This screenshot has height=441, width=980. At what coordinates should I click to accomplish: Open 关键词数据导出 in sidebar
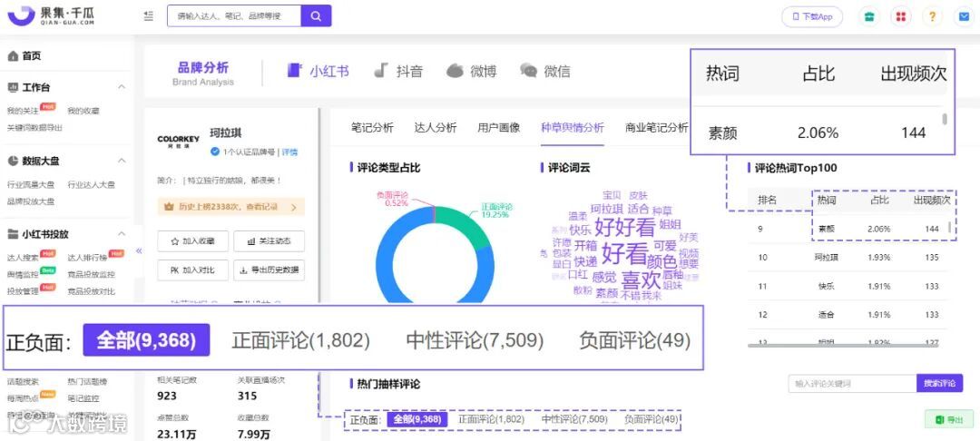pos(34,127)
